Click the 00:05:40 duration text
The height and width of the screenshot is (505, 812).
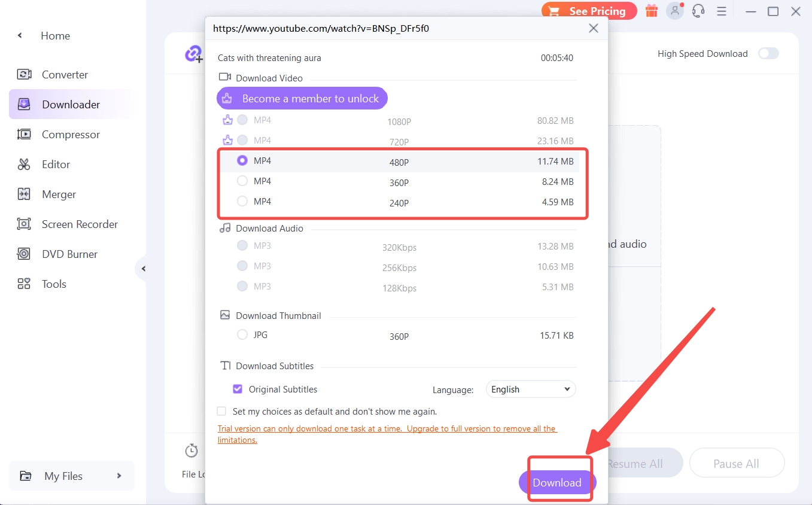pyautogui.click(x=557, y=58)
